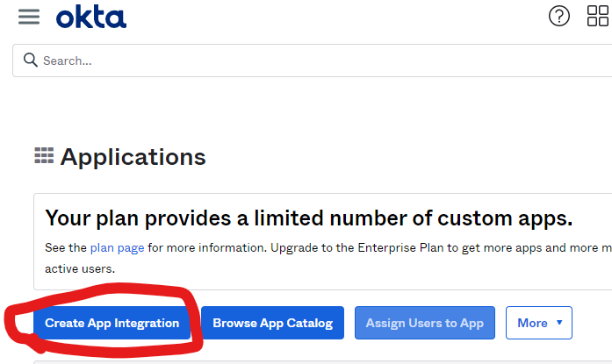Focus the Search input field
Screen dimensions: 612x364
point(313,61)
